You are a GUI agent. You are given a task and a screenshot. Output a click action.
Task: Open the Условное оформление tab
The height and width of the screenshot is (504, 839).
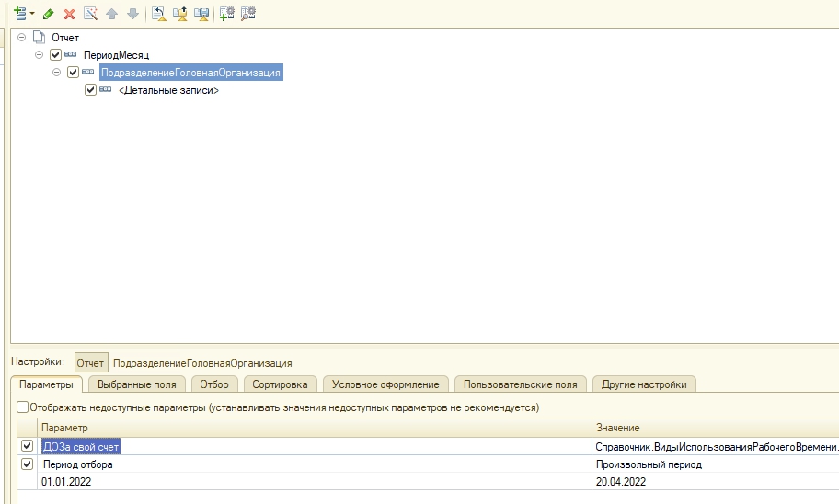coord(385,384)
